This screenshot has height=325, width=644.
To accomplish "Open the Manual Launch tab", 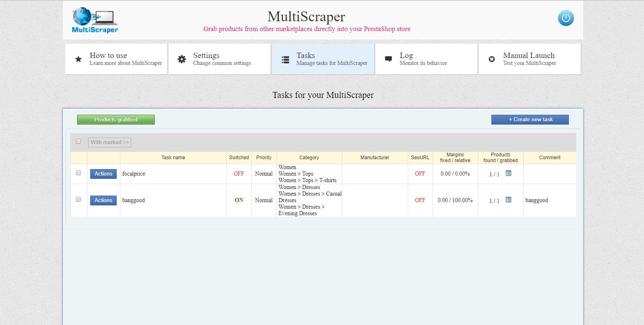I will (529, 59).
